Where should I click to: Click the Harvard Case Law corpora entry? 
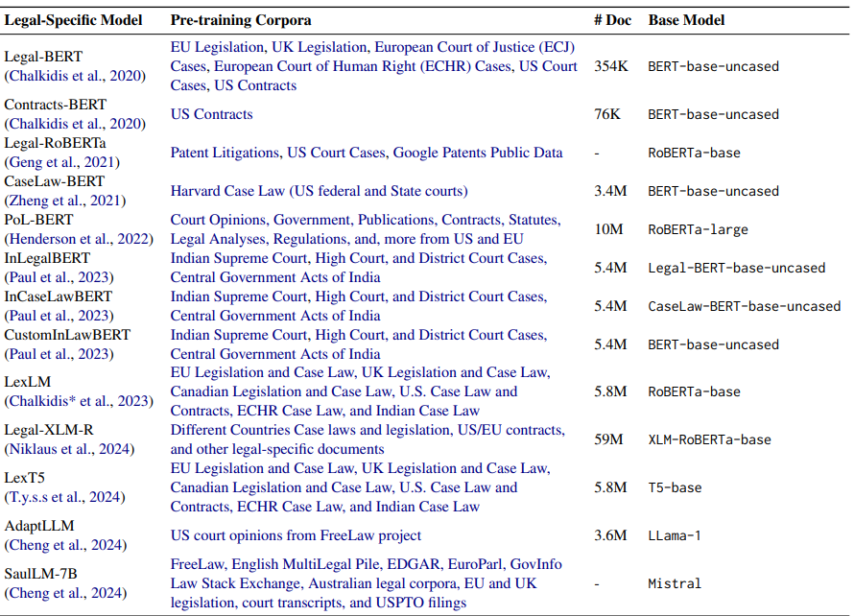[320, 191]
